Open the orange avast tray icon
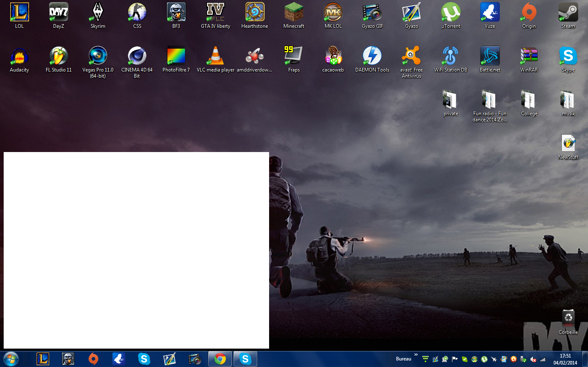The width and height of the screenshot is (588, 367). click(x=514, y=359)
